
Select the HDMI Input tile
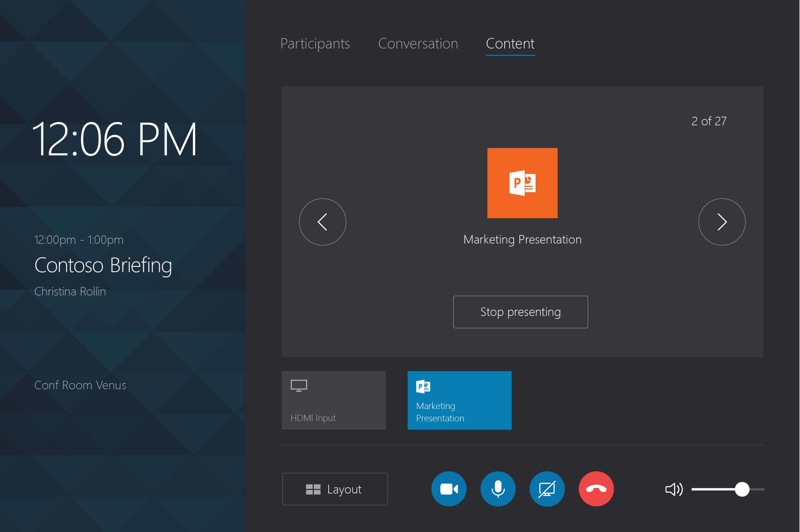point(333,400)
